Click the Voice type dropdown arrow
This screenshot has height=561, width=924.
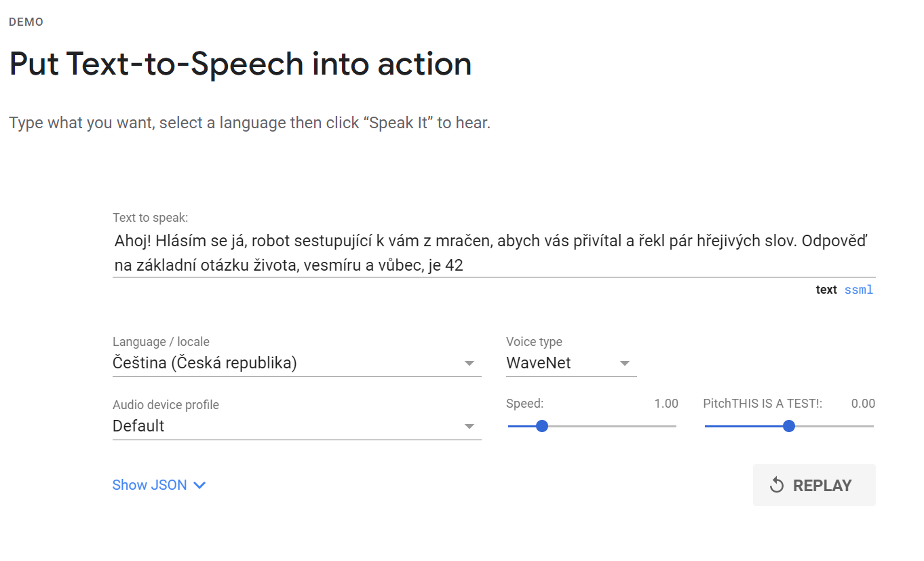pos(625,364)
